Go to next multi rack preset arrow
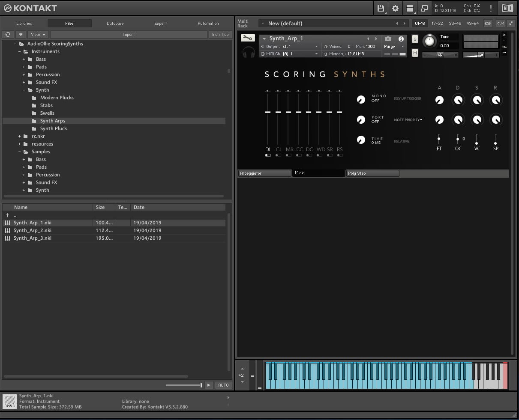519x420 pixels. coord(404,24)
